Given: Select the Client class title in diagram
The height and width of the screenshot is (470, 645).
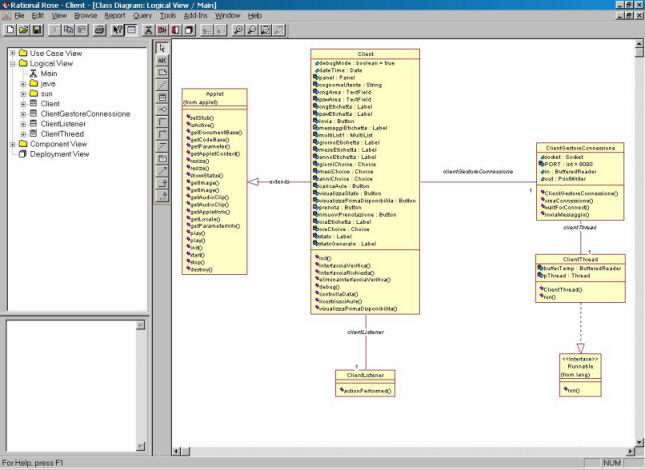Looking at the screenshot, I should [365, 54].
